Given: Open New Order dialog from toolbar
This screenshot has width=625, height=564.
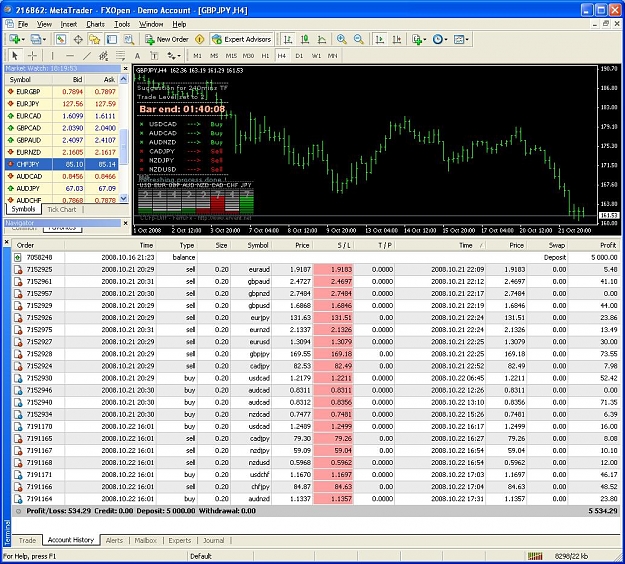Looking at the screenshot, I should click(167, 39).
